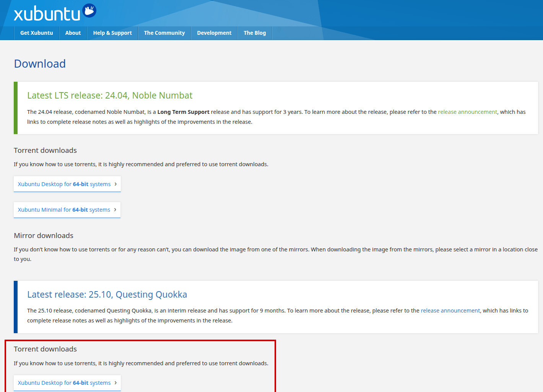The image size is (543, 392).
Task: Click the Latest LTS release: 24.04 heading
Action: coord(110,96)
